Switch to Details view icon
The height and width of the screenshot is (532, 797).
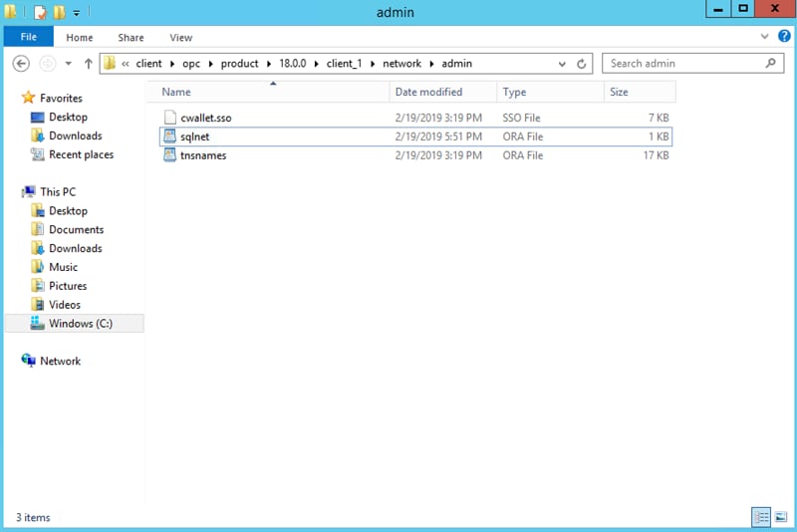pyautogui.click(x=761, y=517)
